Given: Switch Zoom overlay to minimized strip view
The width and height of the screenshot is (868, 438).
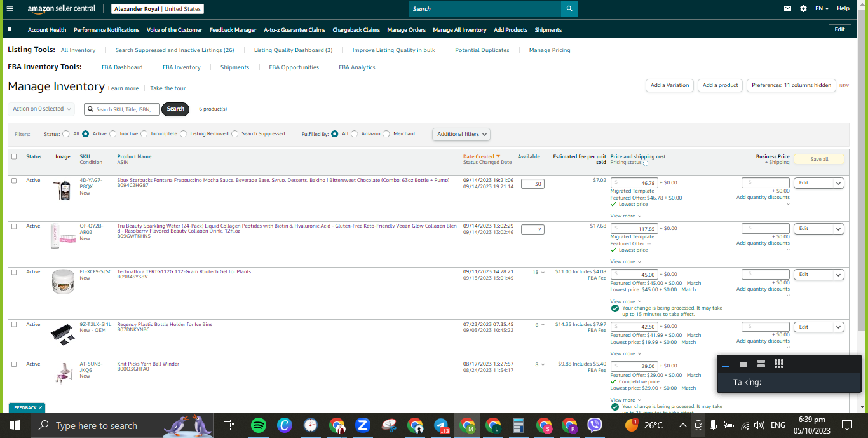Looking at the screenshot, I should (726, 365).
